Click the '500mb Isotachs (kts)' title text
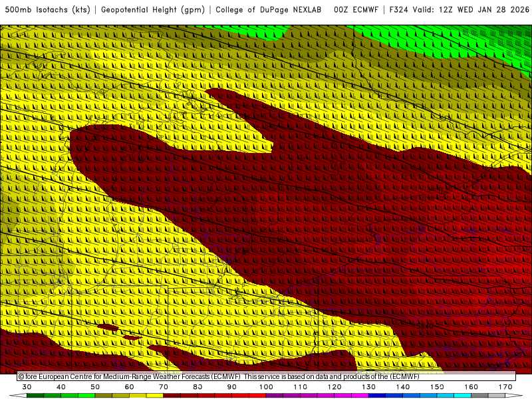 coord(47,10)
